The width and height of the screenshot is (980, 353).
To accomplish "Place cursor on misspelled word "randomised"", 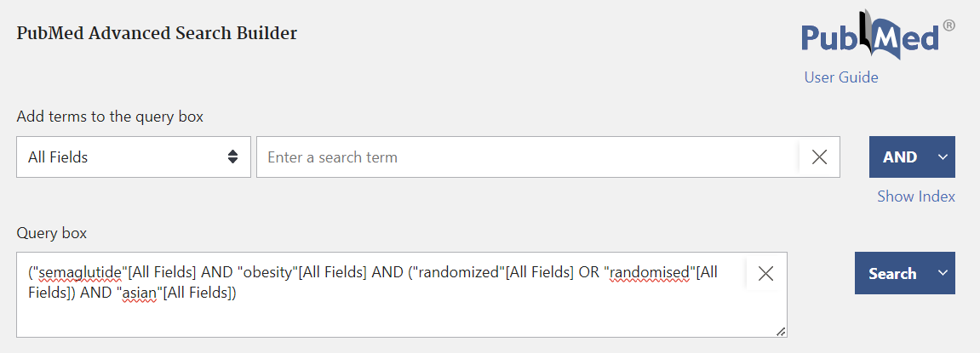I will click(x=648, y=273).
